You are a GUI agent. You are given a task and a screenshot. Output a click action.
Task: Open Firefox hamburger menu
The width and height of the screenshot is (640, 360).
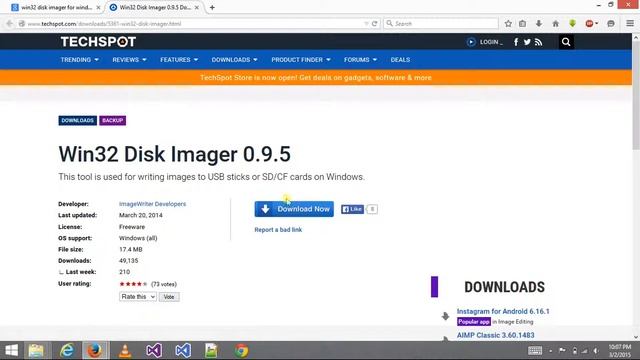click(630, 24)
